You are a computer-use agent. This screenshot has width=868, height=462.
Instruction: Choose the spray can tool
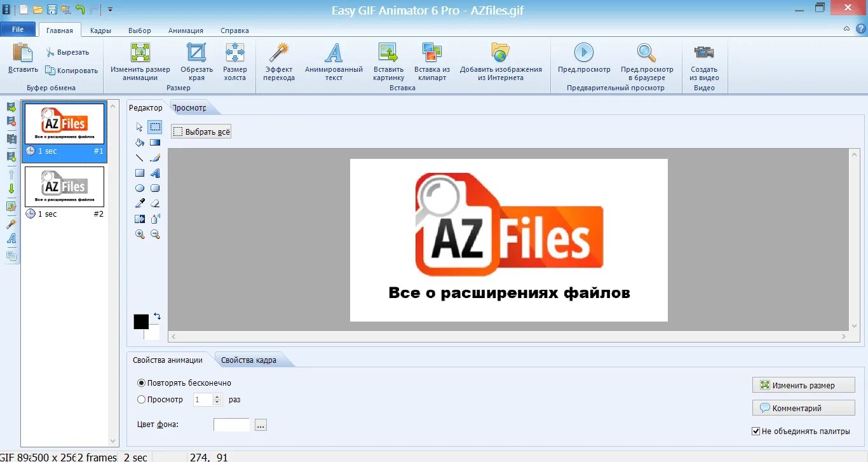(x=155, y=219)
